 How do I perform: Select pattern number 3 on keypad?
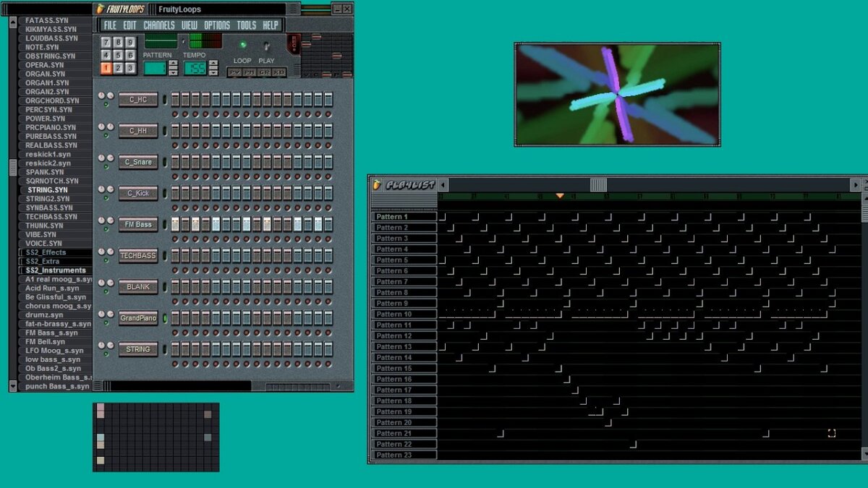130,68
